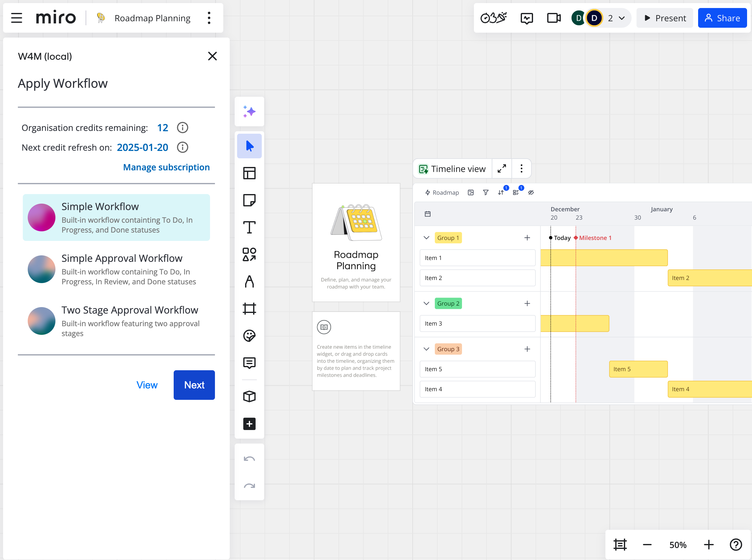Screen dimensions: 752x560
Task: Click the 3D box icon in toolbar
Action: coord(249,396)
